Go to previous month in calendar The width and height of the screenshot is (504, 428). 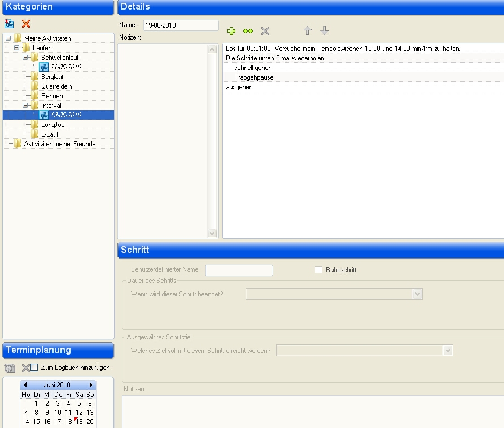(25, 385)
